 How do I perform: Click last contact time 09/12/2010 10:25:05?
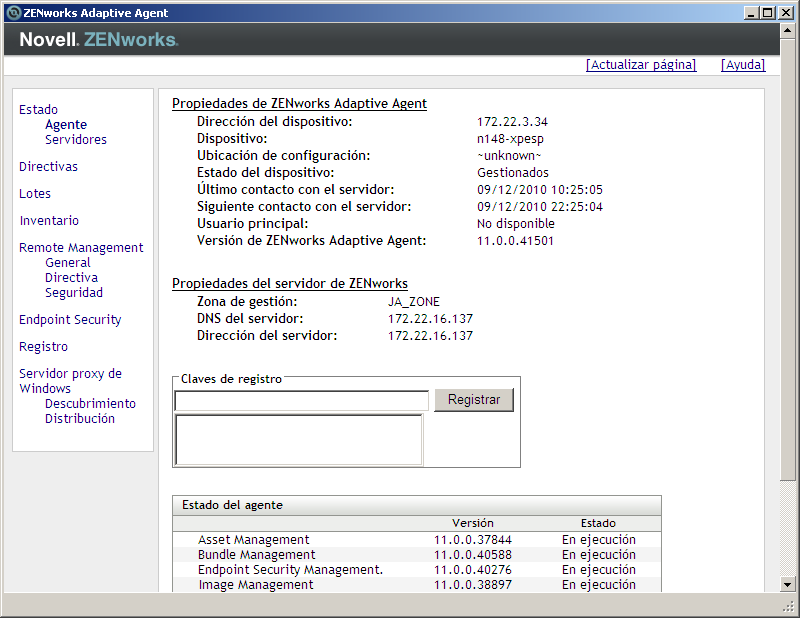click(540, 190)
